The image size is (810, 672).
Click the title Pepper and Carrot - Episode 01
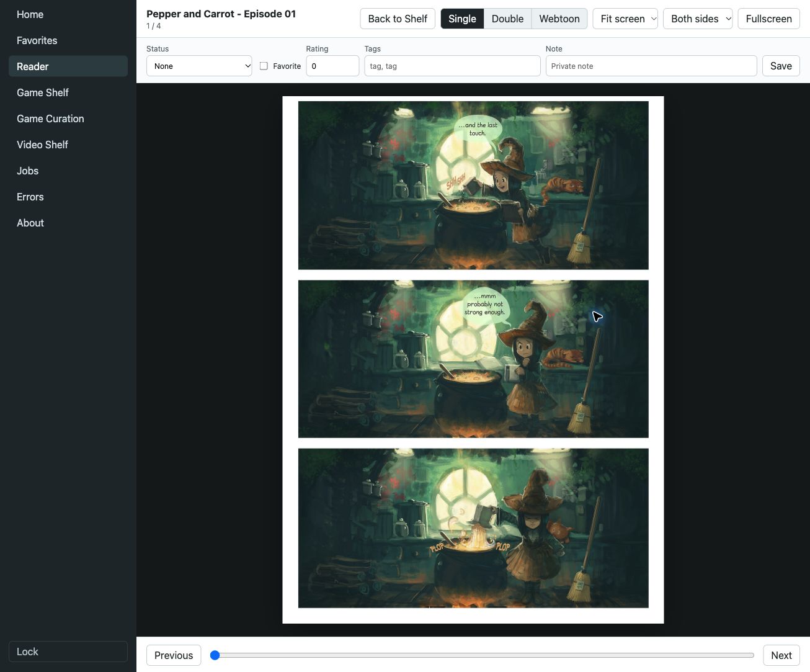coord(221,14)
